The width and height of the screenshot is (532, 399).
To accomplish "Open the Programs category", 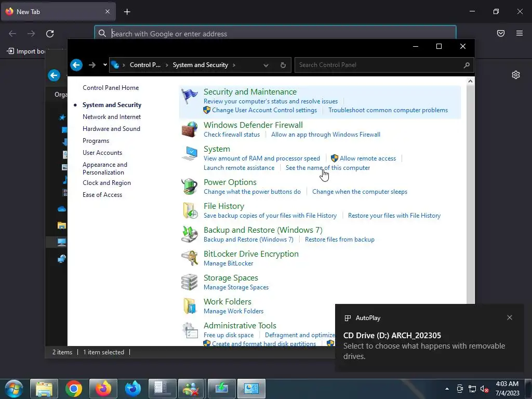I will click(x=96, y=141).
